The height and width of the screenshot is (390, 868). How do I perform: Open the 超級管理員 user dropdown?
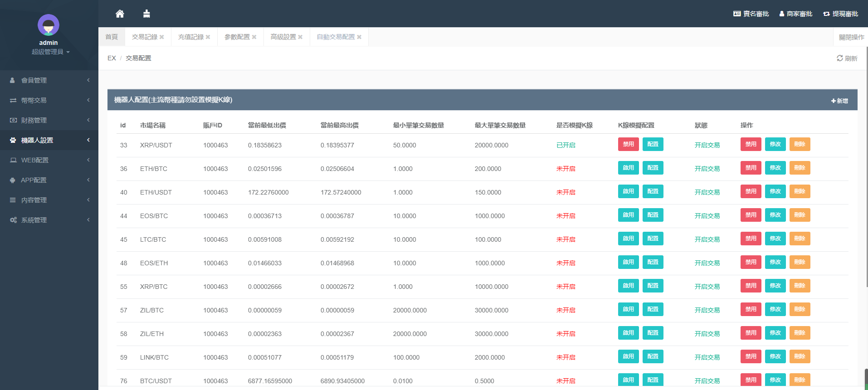50,52
